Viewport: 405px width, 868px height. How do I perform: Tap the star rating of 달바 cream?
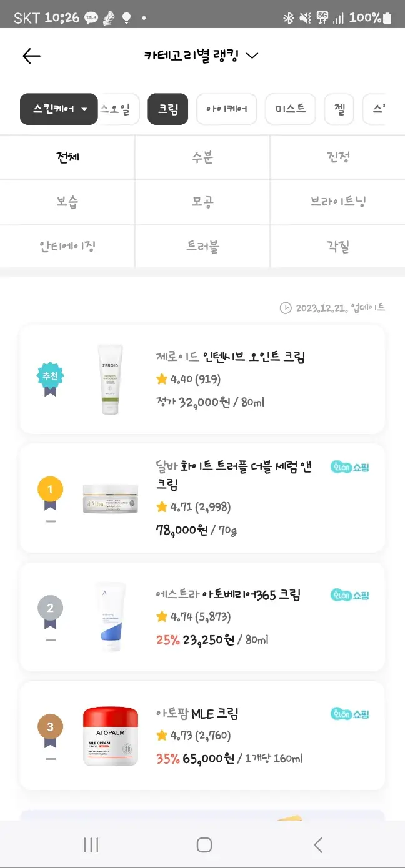click(187, 507)
